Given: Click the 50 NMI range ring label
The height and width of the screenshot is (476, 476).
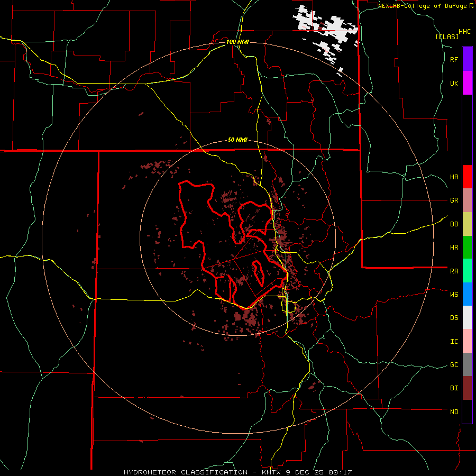Looking at the screenshot, I should (237, 140).
